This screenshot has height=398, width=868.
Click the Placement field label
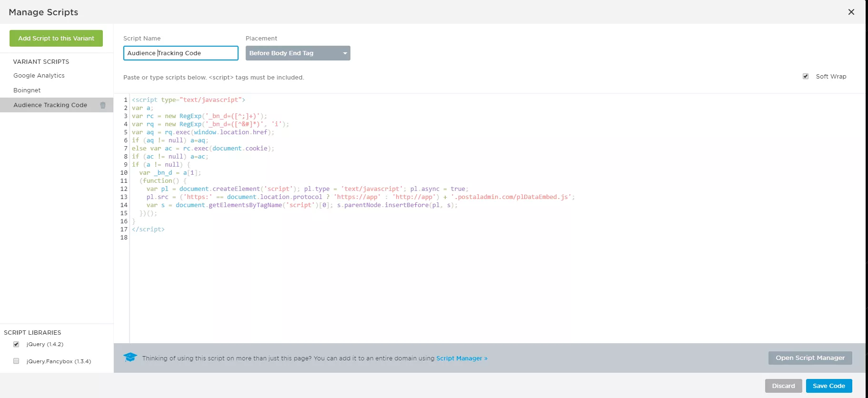click(261, 39)
